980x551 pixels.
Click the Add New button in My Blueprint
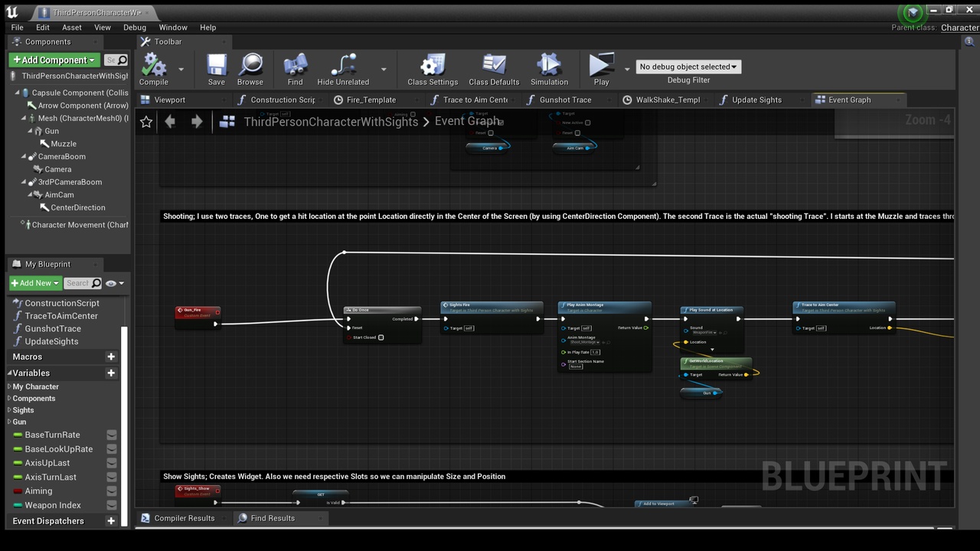[34, 283]
